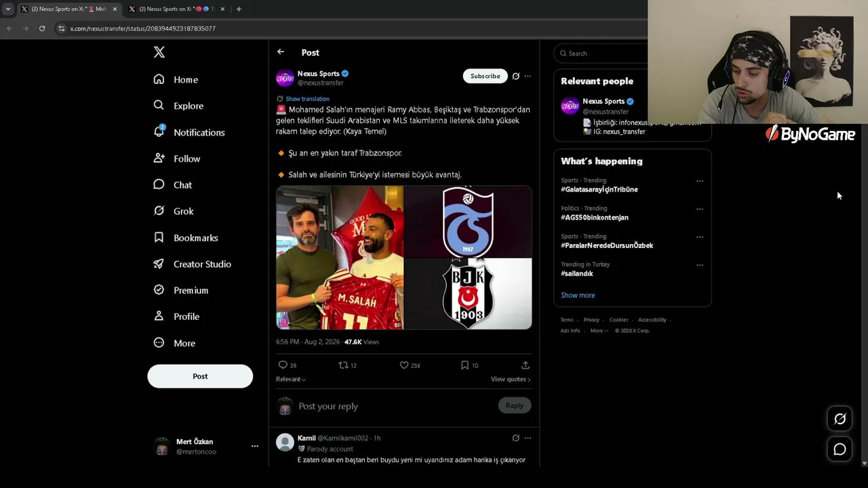Click Grok icon on Kamil's reply

pyautogui.click(x=516, y=438)
